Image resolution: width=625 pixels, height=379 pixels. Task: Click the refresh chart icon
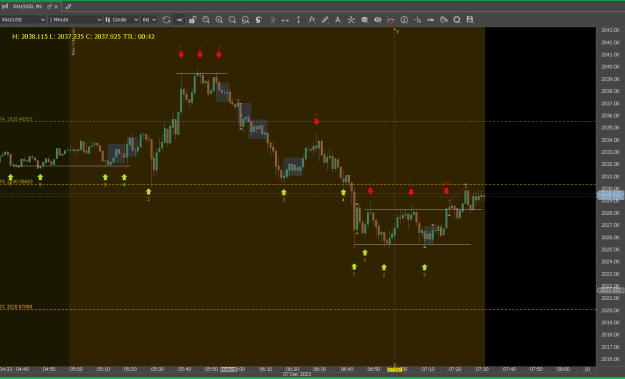click(x=166, y=20)
